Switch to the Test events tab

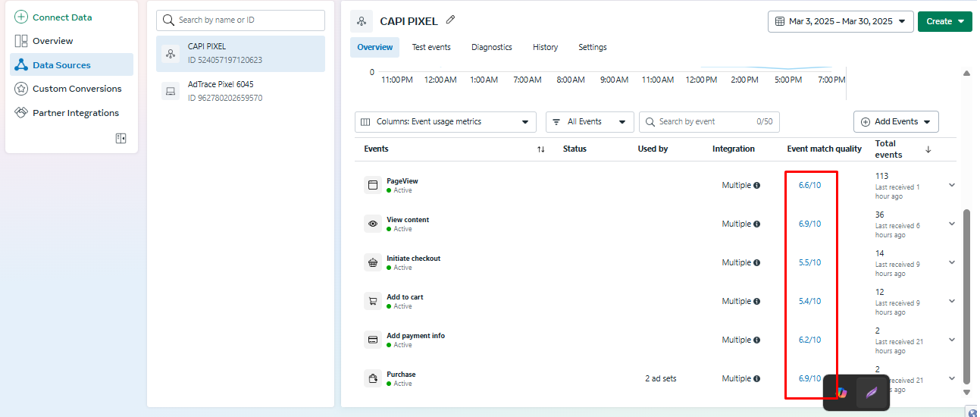point(431,47)
